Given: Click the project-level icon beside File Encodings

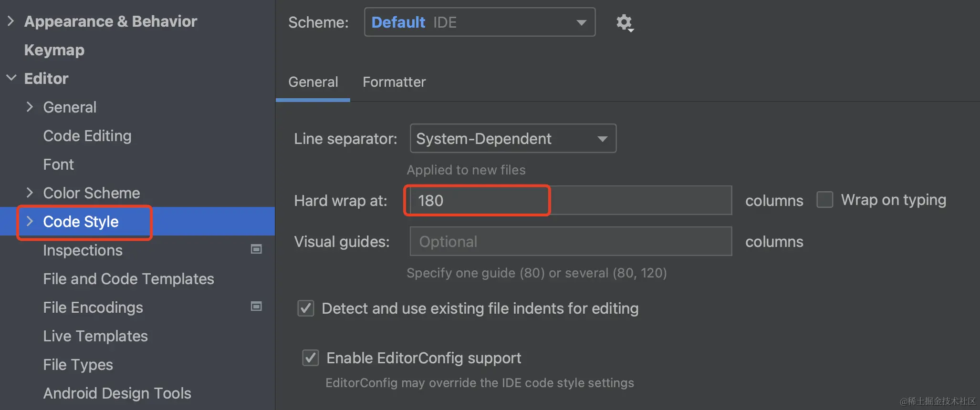Looking at the screenshot, I should coord(256,307).
